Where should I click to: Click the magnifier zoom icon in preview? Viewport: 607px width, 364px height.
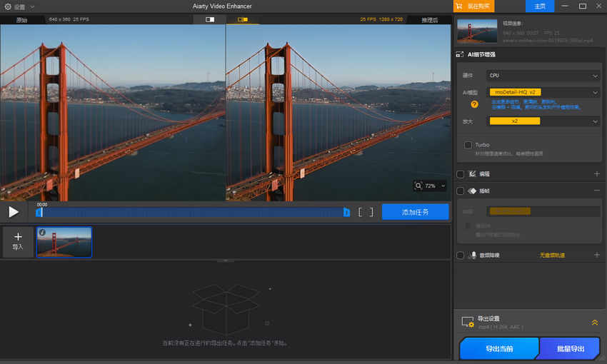418,186
